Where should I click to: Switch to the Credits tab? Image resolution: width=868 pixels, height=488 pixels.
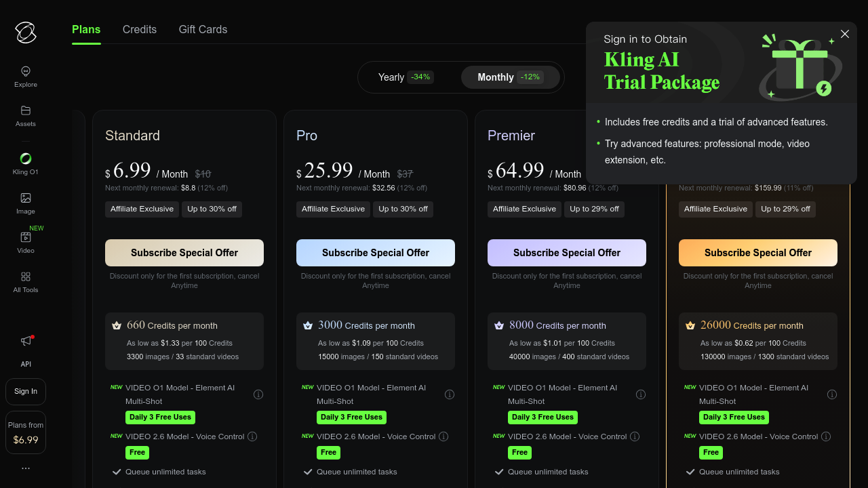[140, 30]
